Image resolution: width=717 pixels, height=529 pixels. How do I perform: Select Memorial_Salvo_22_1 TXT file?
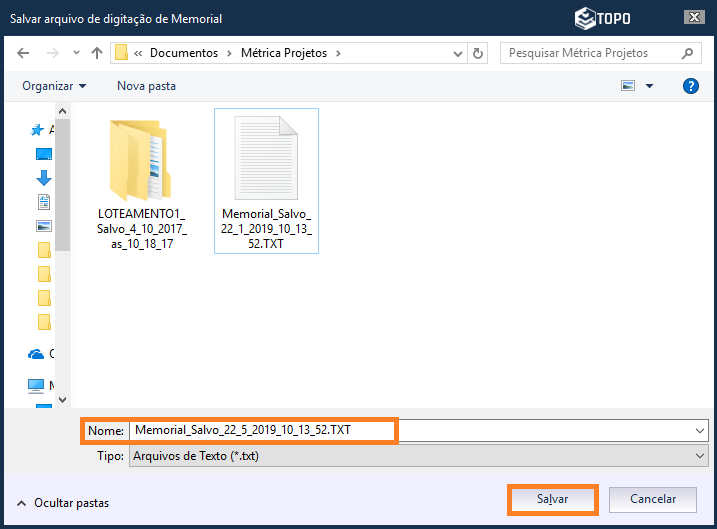[x=266, y=180]
